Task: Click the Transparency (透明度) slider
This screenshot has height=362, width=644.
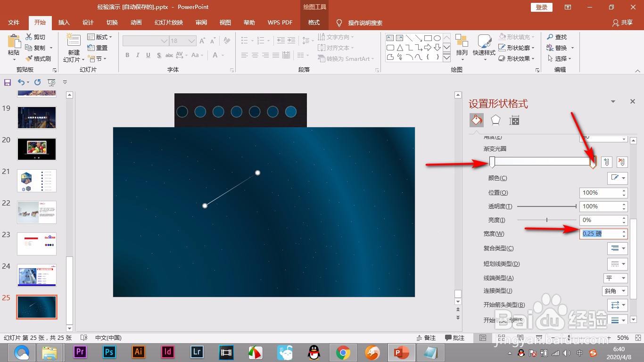Action: click(x=547, y=206)
